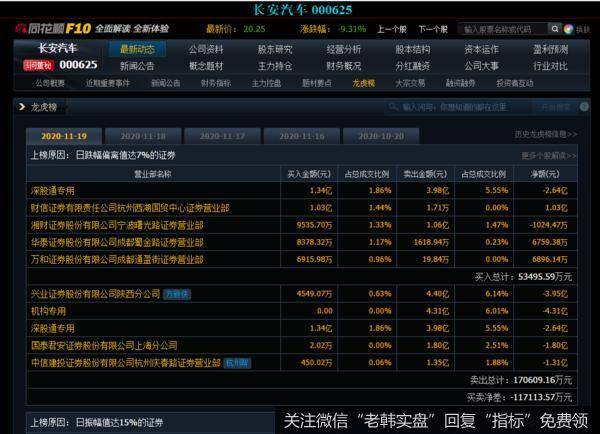The height and width of the screenshot is (434, 600).
Task: Click the 换肤 skin text link
Action: (583, 29)
